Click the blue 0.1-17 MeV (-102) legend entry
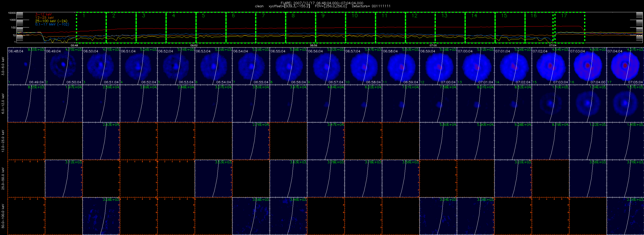Screen dimensions: 644x235 pos(52,24)
